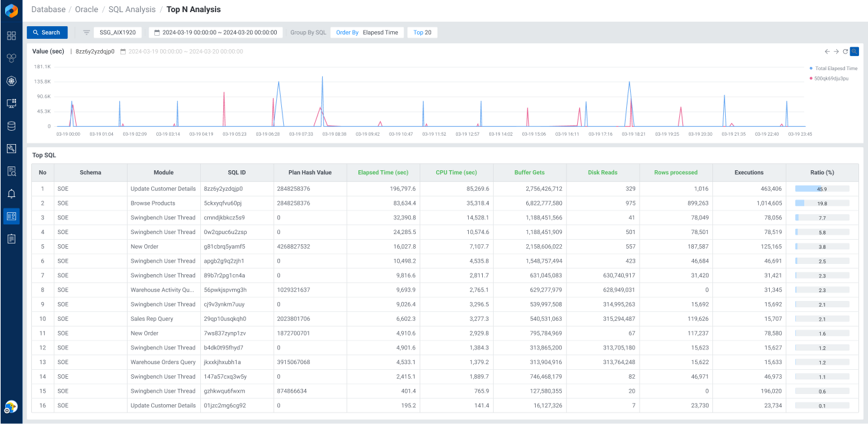Select SQL ID 5ckxyqfvu60pj in table
Viewport: 868px width, 424px height.
pos(223,203)
